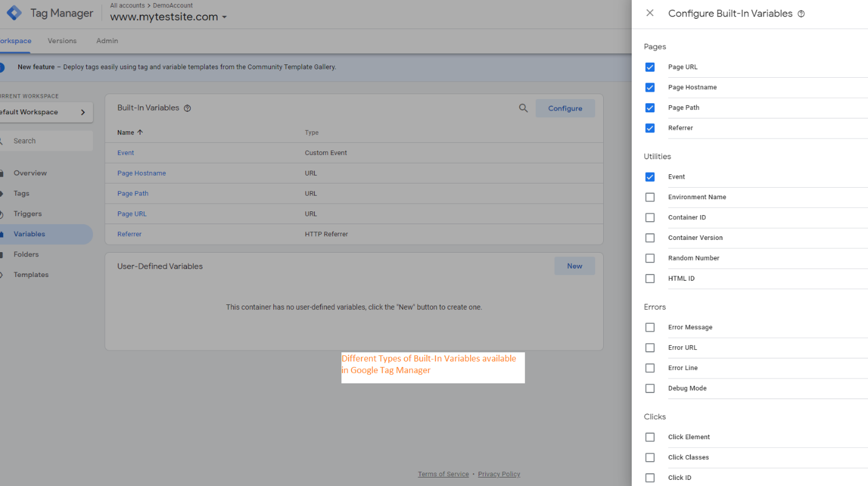Check the Error URL checkbox
868x486 pixels.
(x=650, y=347)
